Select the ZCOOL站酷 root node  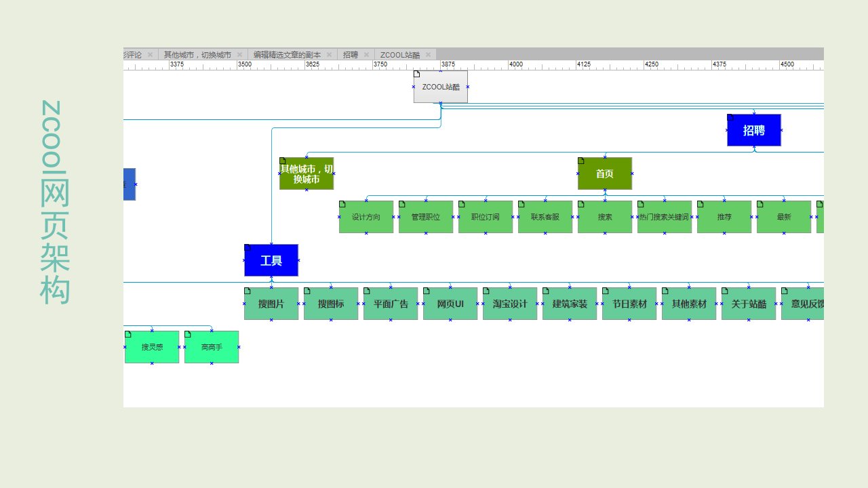coord(441,87)
